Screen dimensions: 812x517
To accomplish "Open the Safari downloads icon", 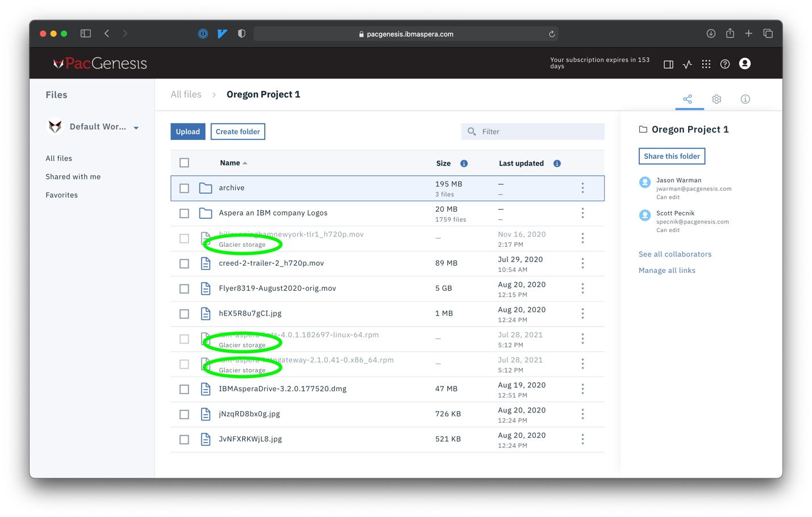I will 711,34.
